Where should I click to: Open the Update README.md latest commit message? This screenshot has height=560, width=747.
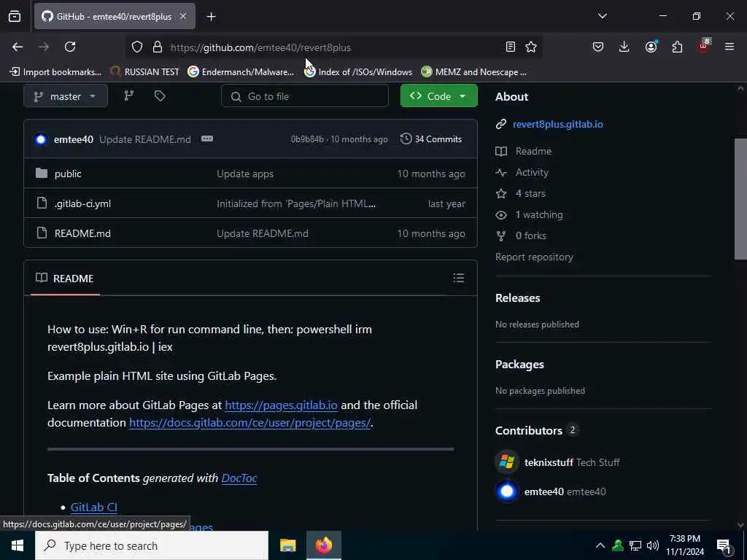tap(145, 139)
